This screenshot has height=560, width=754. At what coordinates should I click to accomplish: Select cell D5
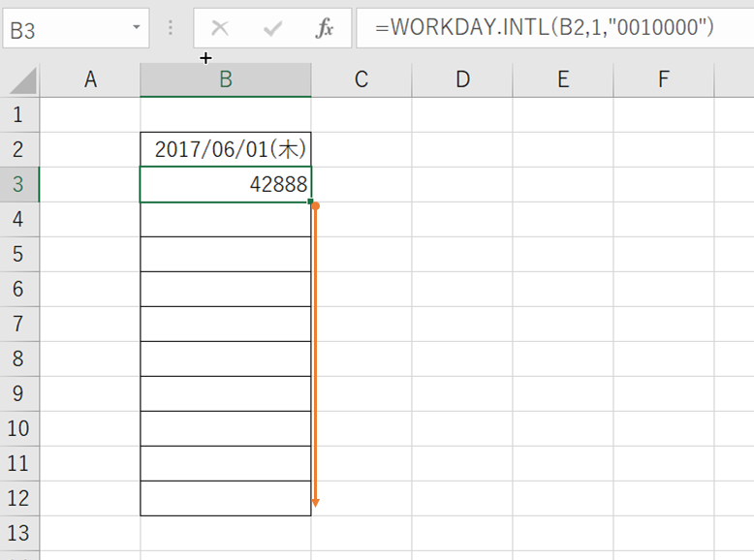point(462,254)
